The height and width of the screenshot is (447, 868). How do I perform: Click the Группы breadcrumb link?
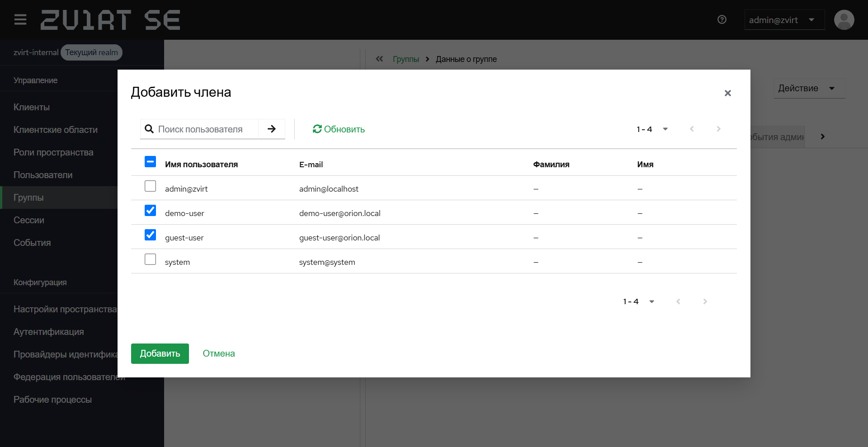(406, 59)
